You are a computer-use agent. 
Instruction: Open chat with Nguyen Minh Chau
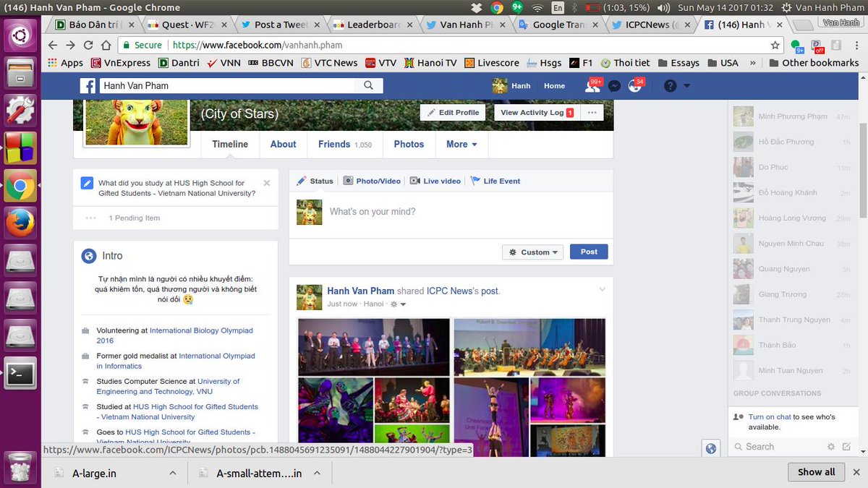pyautogui.click(x=792, y=244)
